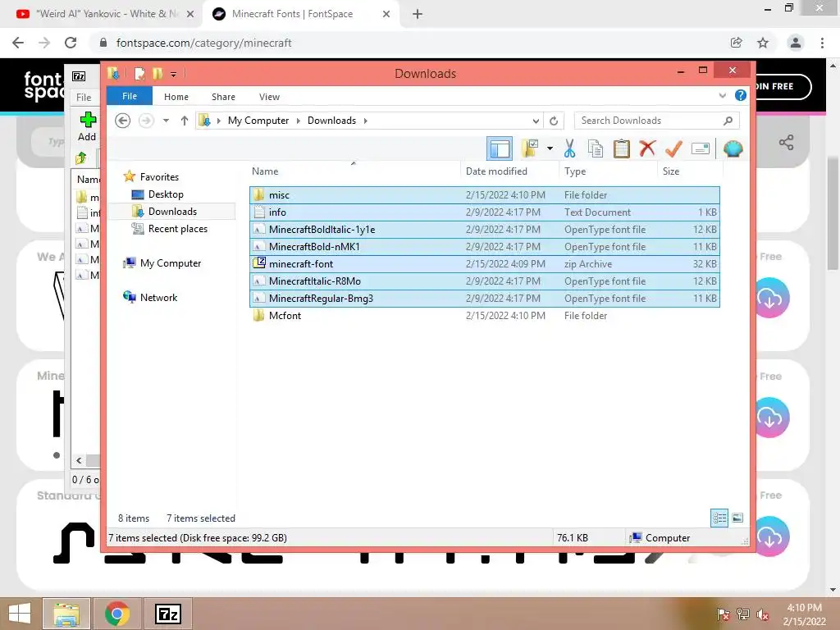Open the View ribbon tab
The image size is (840, 630).
269,97
